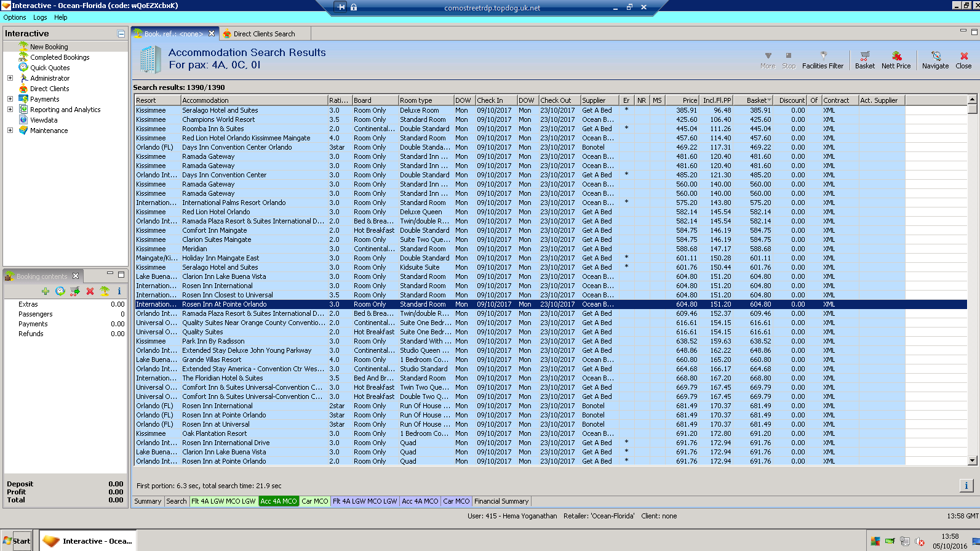Click the blue info icon in Booking contents
Screen dimensions: 980x551
(119, 291)
